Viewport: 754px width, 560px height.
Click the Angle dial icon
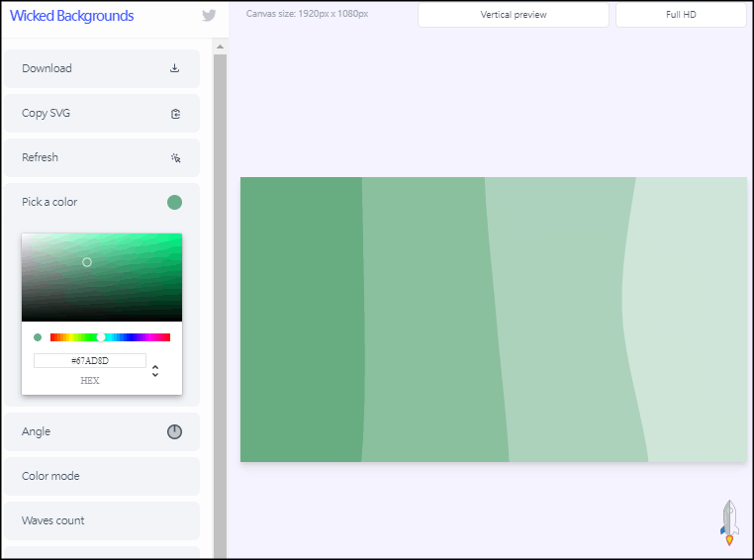[174, 431]
